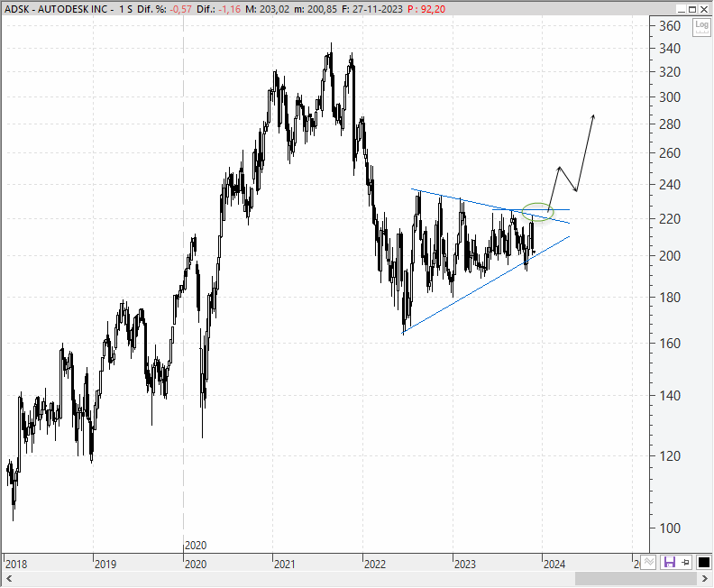Click the 180 price axis label
The width and height of the screenshot is (714, 588).
[670, 298]
